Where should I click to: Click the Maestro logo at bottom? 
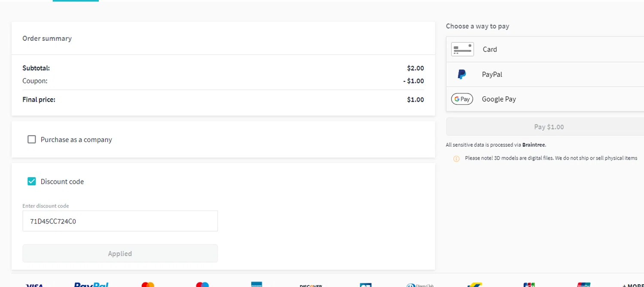202,284
